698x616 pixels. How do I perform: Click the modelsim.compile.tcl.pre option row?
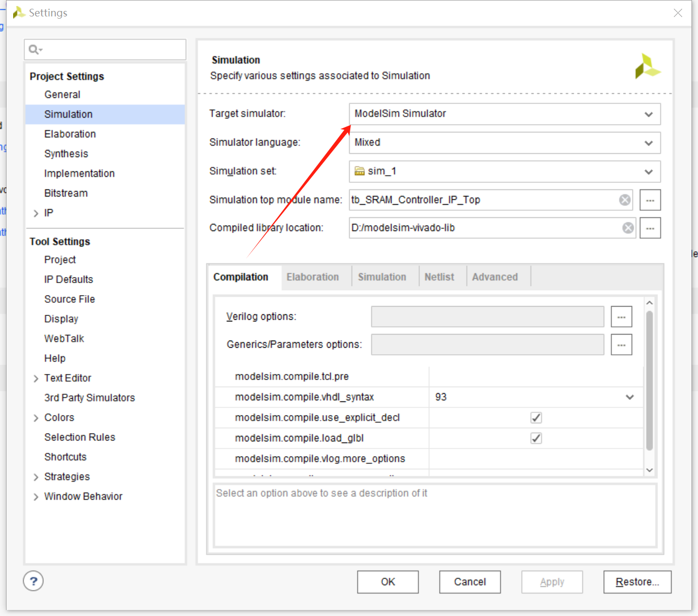[x=429, y=377]
